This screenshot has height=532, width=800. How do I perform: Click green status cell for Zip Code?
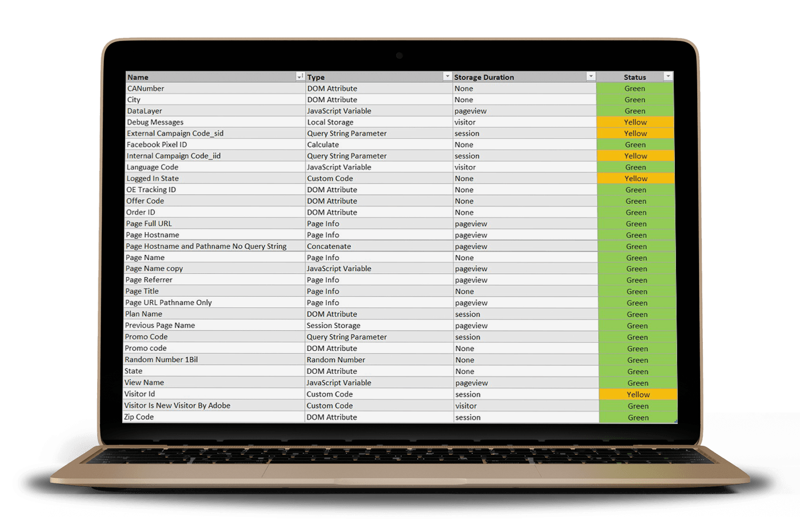pyautogui.click(x=638, y=418)
